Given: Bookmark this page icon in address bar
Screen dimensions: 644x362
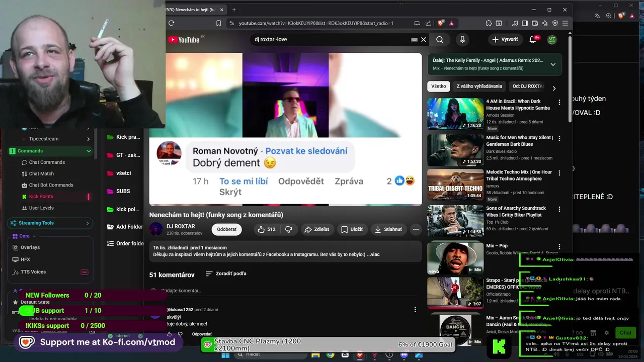Looking at the screenshot, I should pyautogui.click(x=218, y=23).
